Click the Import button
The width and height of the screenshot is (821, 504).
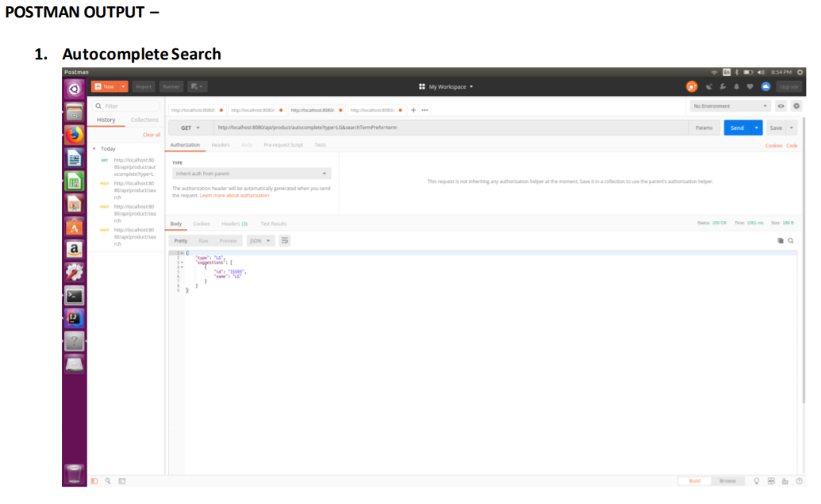tap(144, 86)
